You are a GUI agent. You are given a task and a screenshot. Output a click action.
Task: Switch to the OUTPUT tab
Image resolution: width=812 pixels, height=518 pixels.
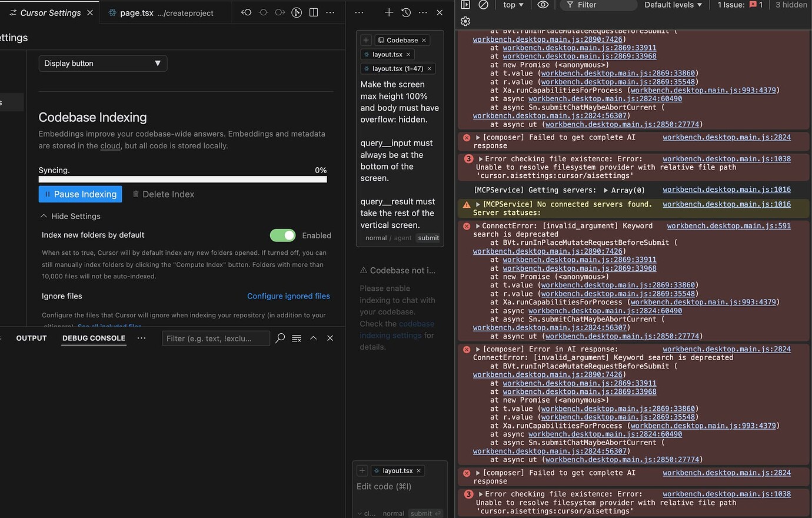[x=31, y=338]
